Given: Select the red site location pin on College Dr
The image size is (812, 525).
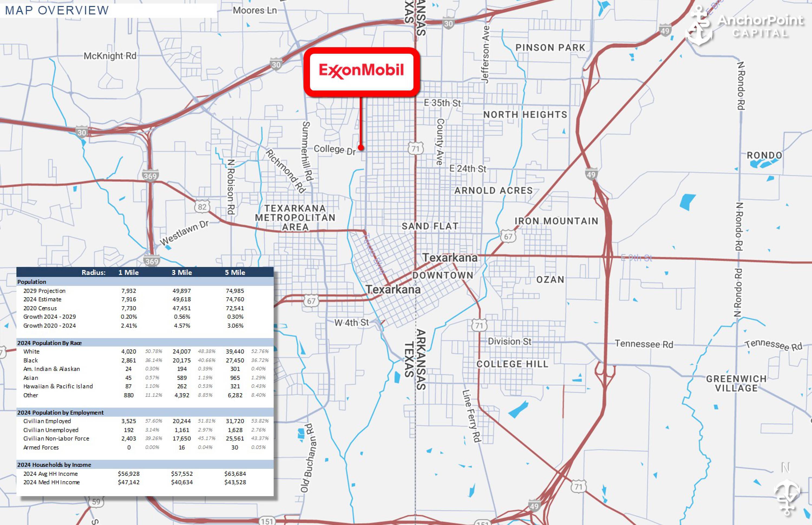Looking at the screenshot, I should click(x=362, y=147).
